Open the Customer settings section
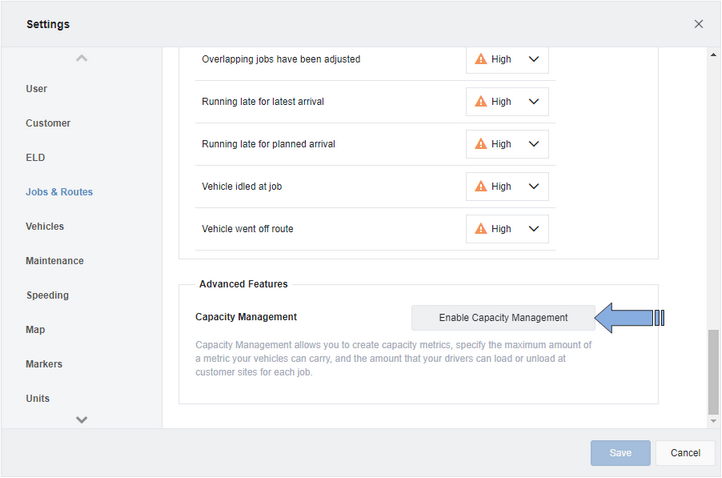 (48, 123)
